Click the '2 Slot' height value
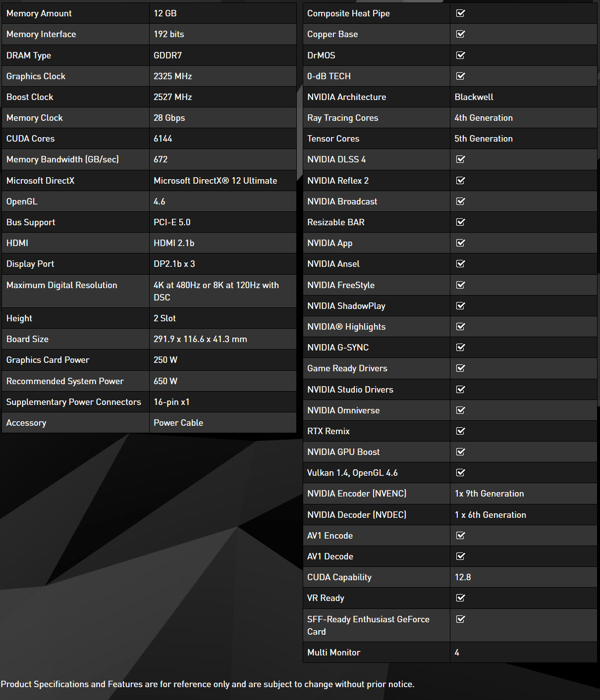The image size is (600, 700). tap(164, 318)
